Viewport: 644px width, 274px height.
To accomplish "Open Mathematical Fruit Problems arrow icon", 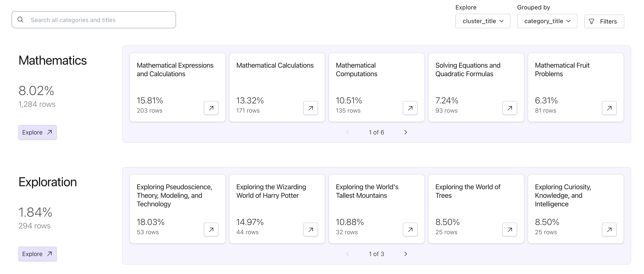I will click(x=609, y=108).
